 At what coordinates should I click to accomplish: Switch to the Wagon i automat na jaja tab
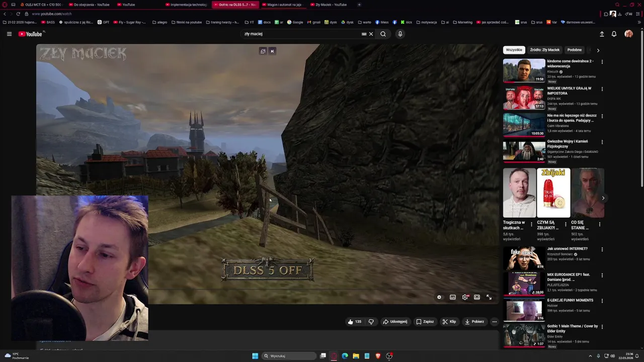coord(283,5)
